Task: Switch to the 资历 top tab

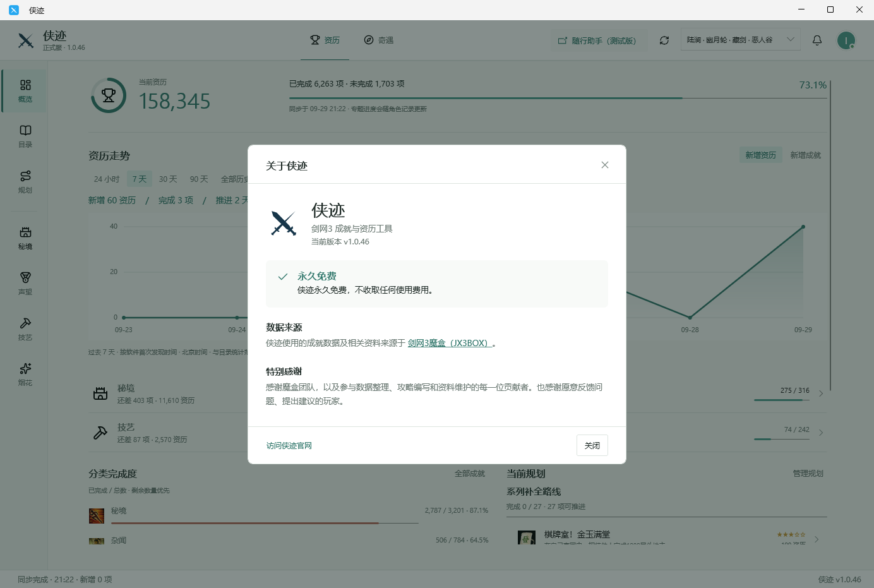Action: click(x=325, y=40)
